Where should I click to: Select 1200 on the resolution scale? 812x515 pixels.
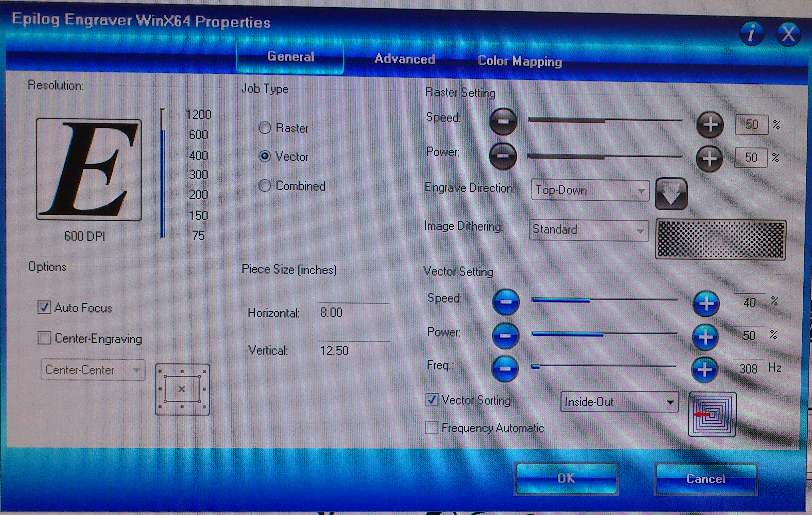tap(198, 115)
